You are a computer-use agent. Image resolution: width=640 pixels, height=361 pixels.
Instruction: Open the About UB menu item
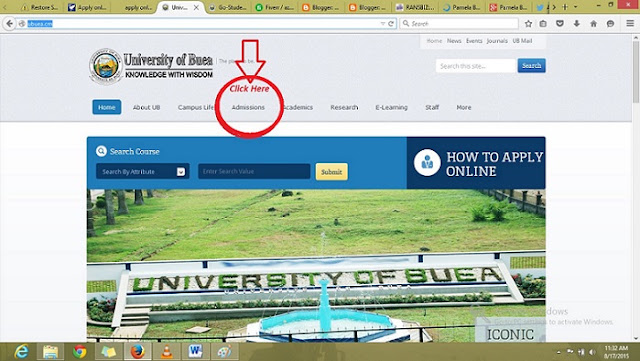click(147, 107)
